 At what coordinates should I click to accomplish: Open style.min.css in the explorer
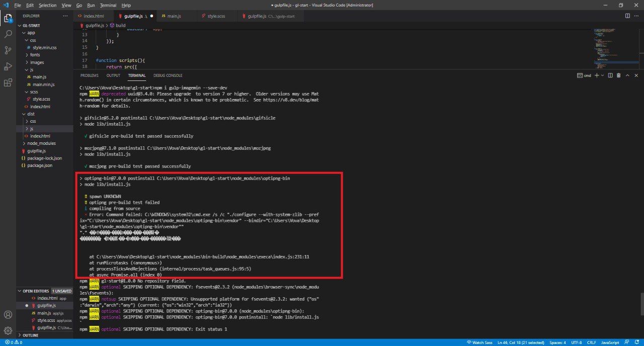[44, 48]
